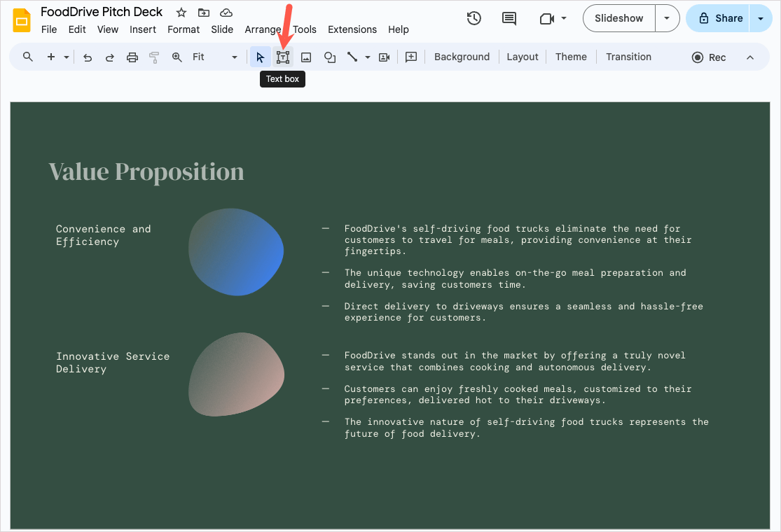Click bullet starting 'Customers can enjoy freshly'

pos(518,395)
